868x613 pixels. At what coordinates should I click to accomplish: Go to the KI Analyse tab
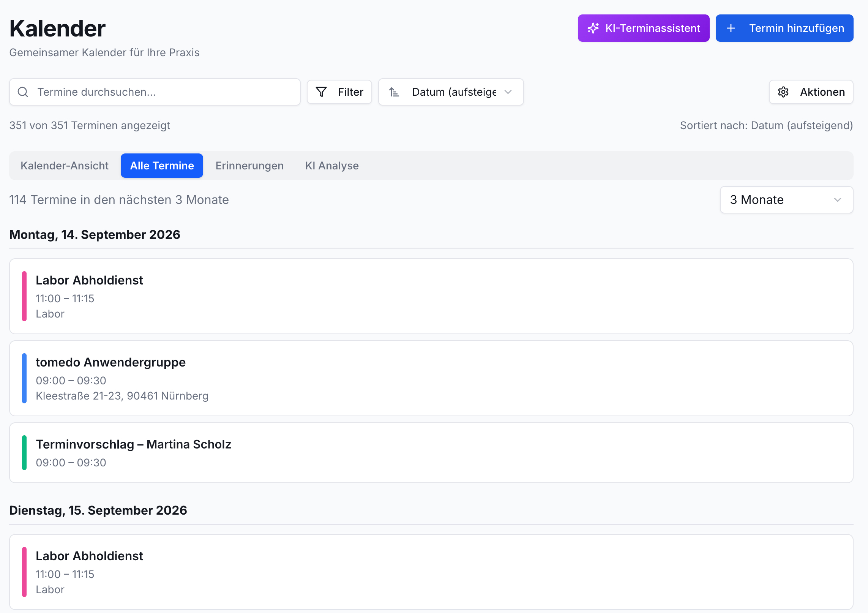[332, 166]
